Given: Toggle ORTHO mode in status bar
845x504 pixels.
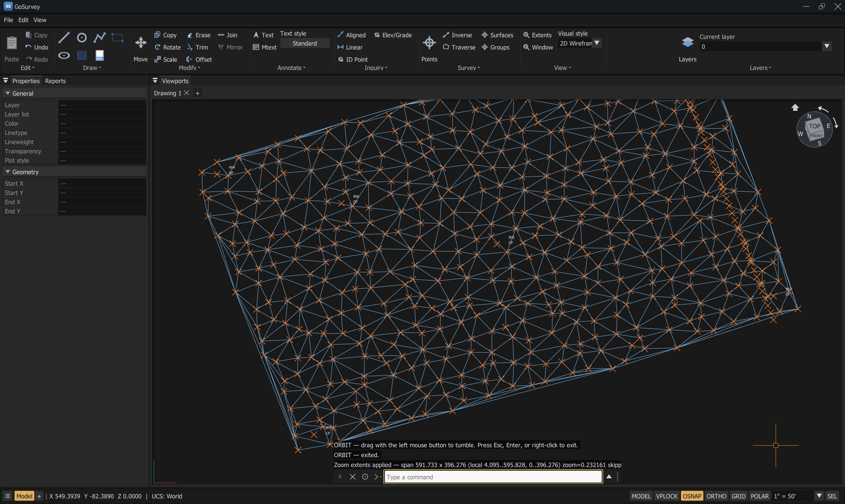Looking at the screenshot, I should tap(716, 496).
